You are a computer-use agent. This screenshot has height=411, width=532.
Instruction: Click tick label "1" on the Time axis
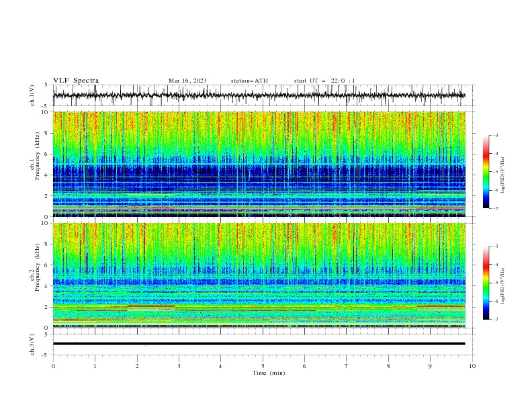tap(95, 366)
